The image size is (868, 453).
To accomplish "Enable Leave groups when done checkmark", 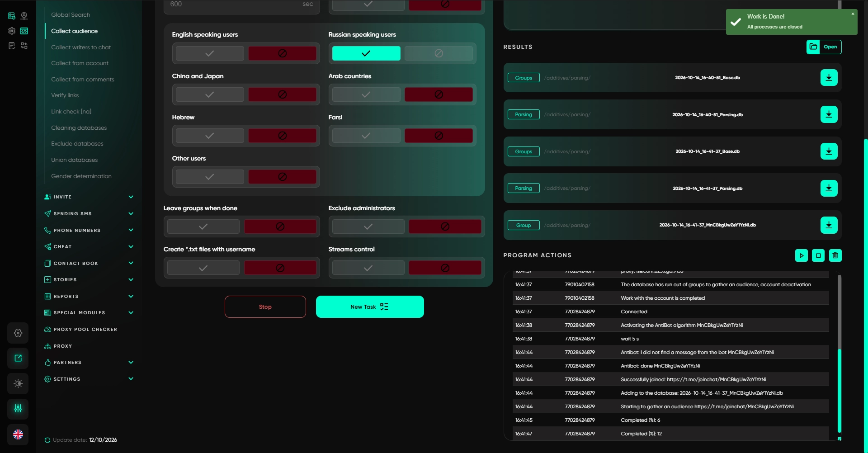I will [x=203, y=226].
